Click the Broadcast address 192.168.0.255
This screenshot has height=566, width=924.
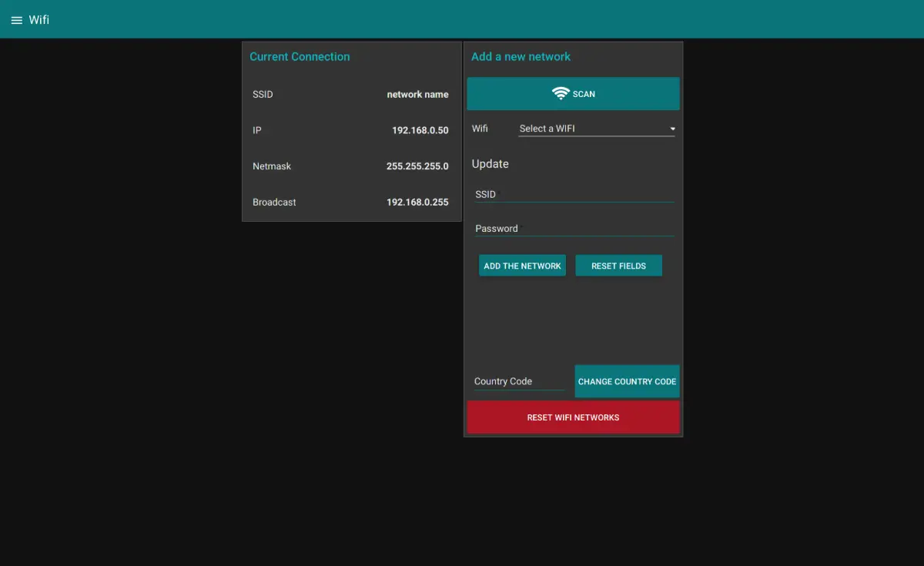(x=417, y=203)
